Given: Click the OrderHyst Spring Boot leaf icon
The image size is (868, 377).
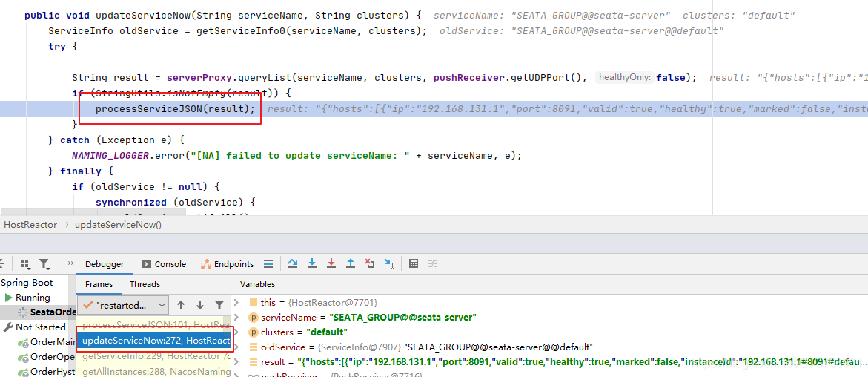Looking at the screenshot, I should tap(23, 372).
